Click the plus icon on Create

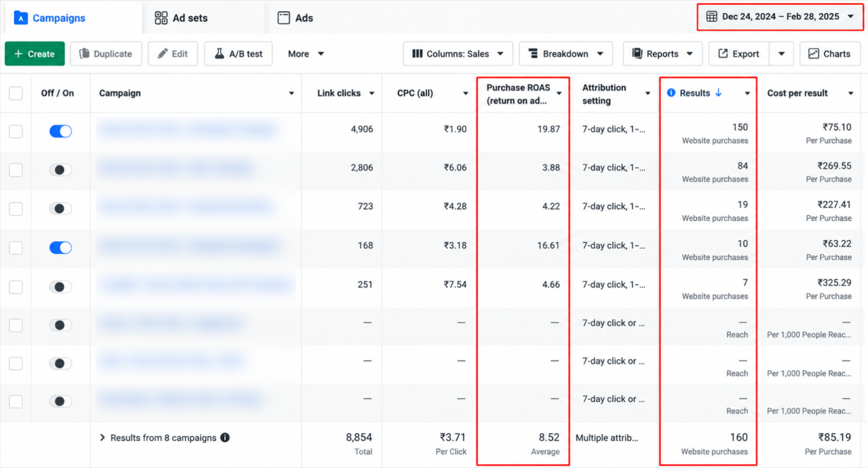(18, 53)
